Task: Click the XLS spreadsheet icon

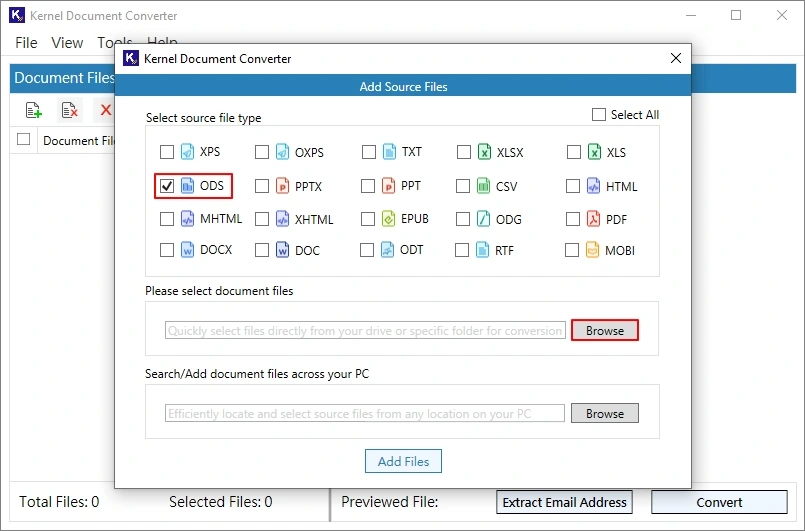Action: [x=594, y=152]
